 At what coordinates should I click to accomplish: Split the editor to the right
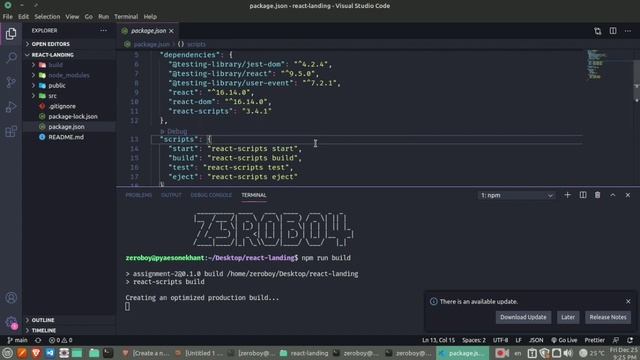[613, 31]
